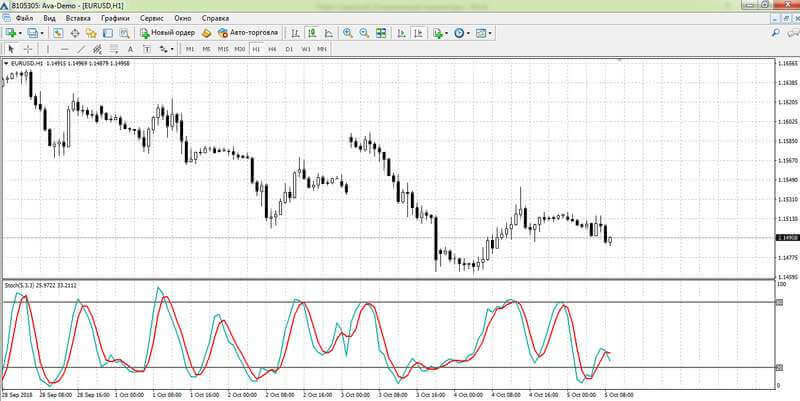The width and height of the screenshot is (800, 401).
Task: Switch to candlestick chart display
Action: pos(312,33)
